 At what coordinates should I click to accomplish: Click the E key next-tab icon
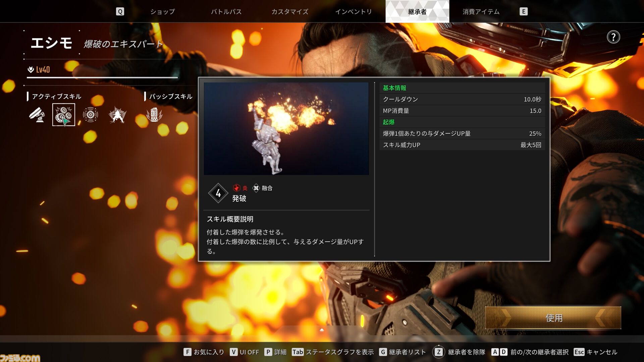click(x=523, y=12)
